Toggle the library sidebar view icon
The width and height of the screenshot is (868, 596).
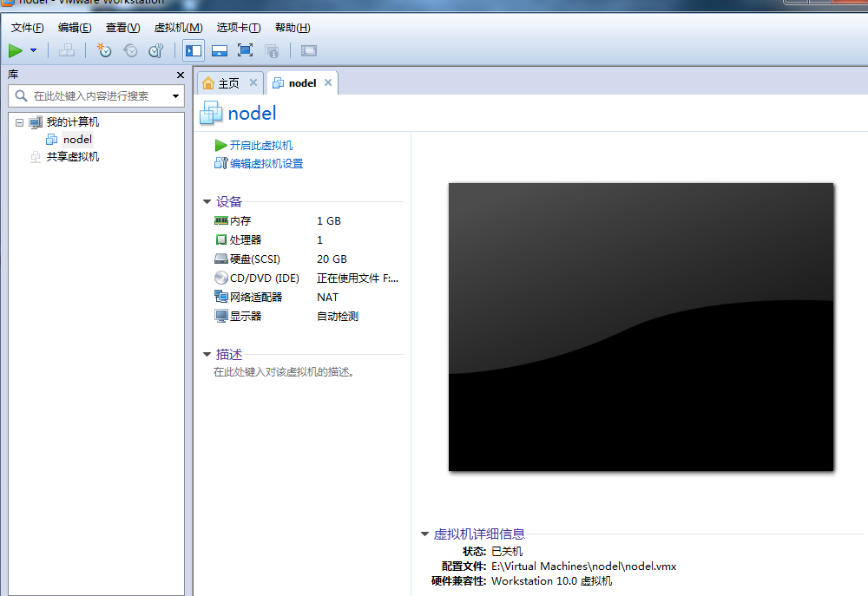[194, 51]
